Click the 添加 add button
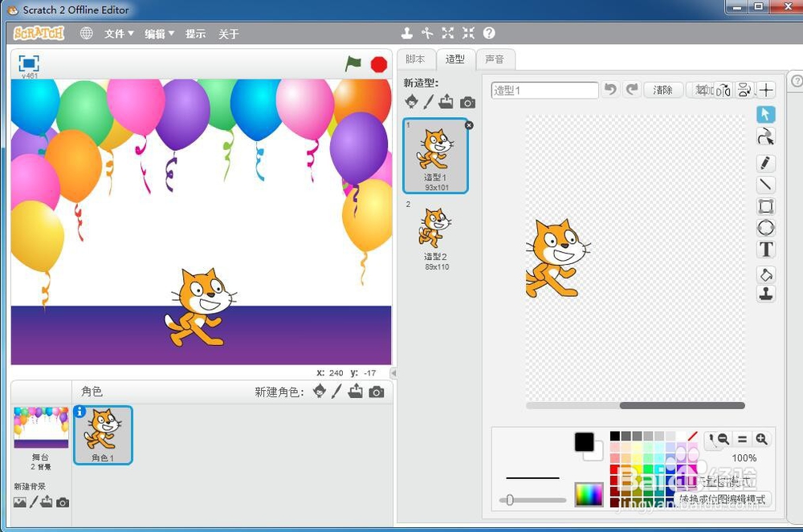The image size is (803, 532). (x=700, y=90)
